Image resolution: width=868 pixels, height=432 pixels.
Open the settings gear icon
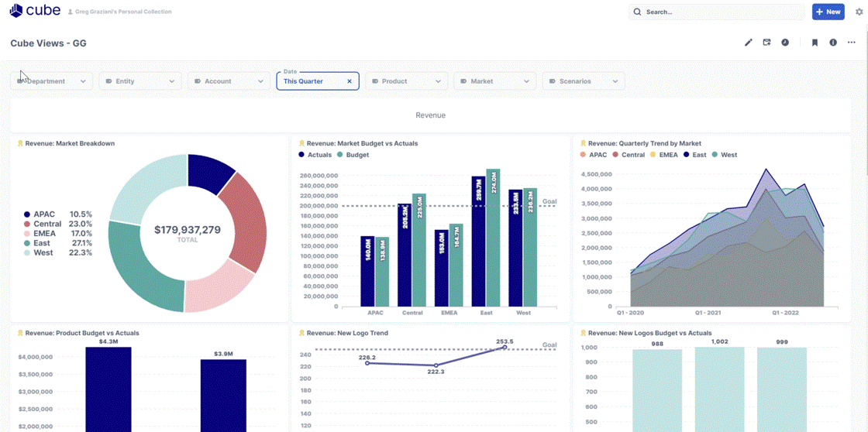coord(859,12)
